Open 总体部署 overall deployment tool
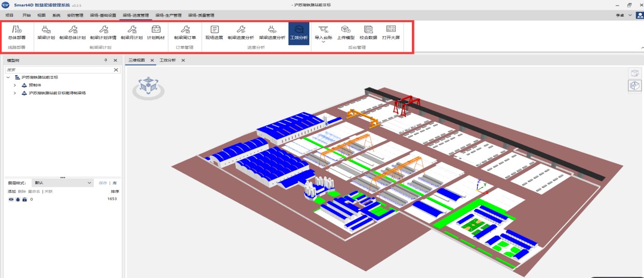 tap(17, 33)
